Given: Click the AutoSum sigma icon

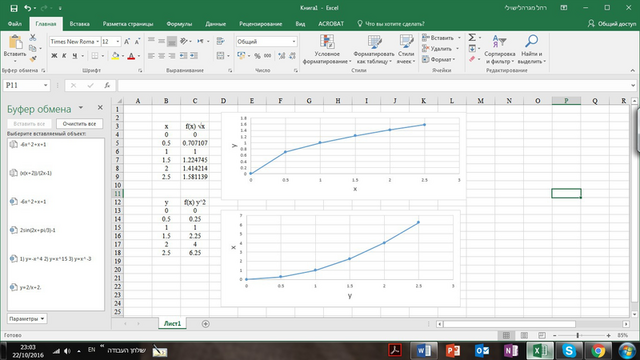Looking at the screenshot, I should coord(472,38).
